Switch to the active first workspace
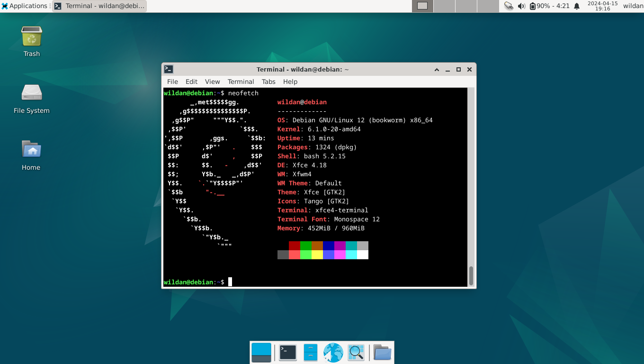Screen dimensions: 644x364 click(x=422, y=6)
